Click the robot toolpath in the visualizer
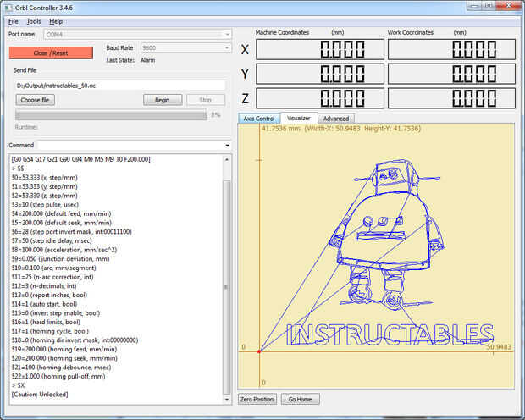525x420 pixels. point(385,235)
